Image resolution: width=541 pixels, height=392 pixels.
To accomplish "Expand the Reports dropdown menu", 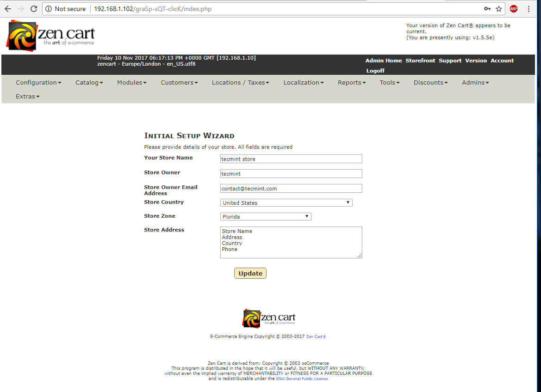I will tap(352, 82).
